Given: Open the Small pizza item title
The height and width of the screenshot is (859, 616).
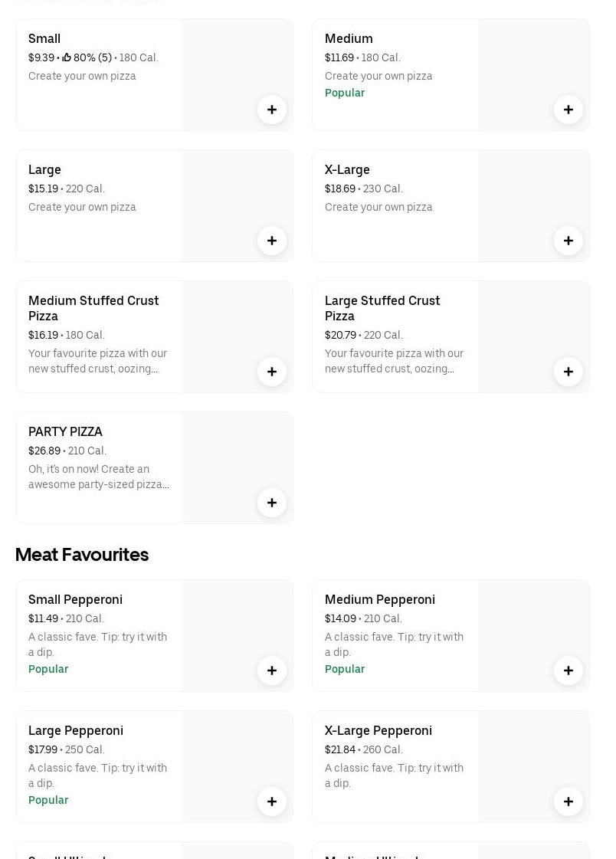Looking at the screenshot, I should [44, 38].
